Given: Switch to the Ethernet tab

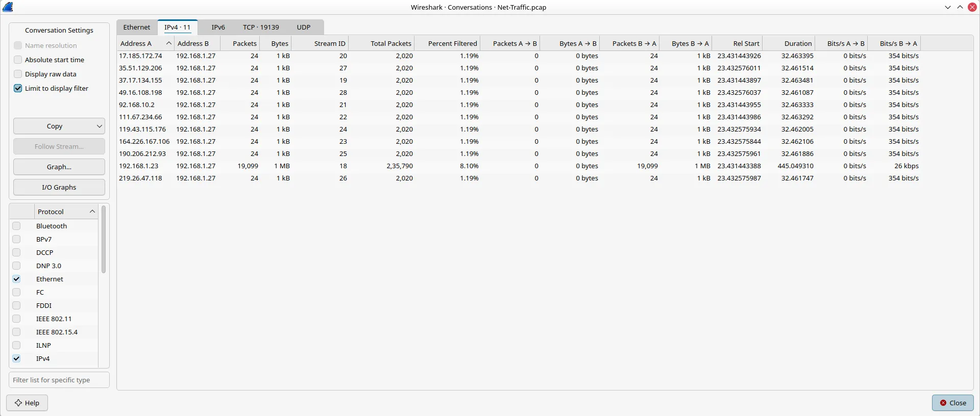Looking at the screenshot, I should 137,27.
